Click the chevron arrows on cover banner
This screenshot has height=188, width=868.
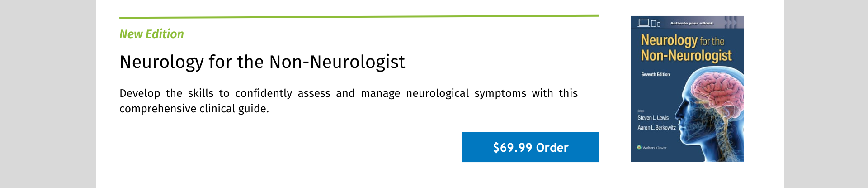pos(733,22)
